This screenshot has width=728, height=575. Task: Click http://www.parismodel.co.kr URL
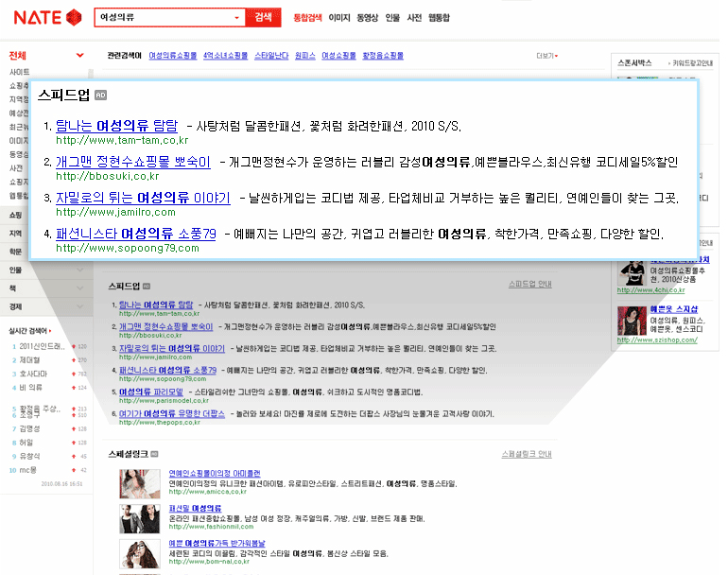[164, 400]
